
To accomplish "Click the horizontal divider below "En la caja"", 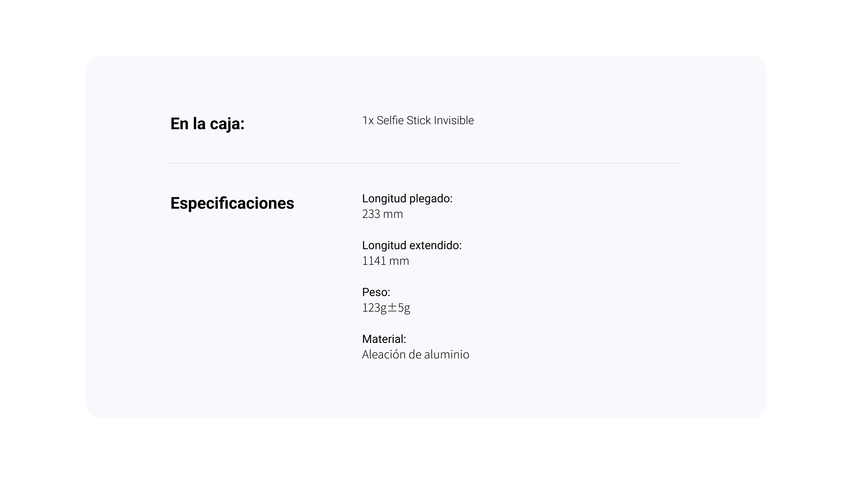I will pos(426,163).
